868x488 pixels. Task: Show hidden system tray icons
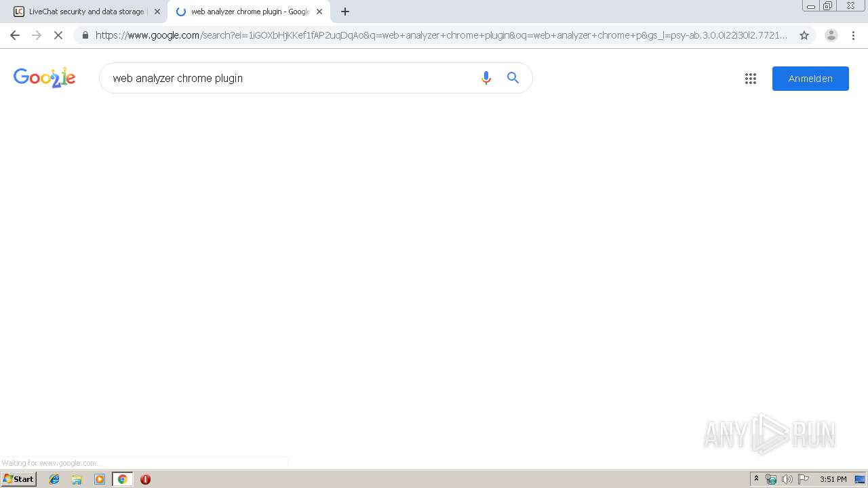click(x=757, y=479)
